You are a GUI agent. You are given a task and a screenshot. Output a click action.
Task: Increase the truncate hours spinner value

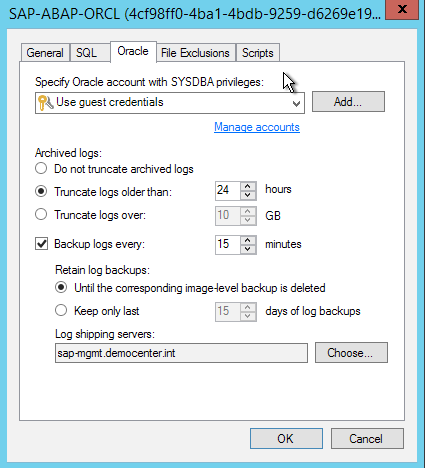tap(248, 187)
